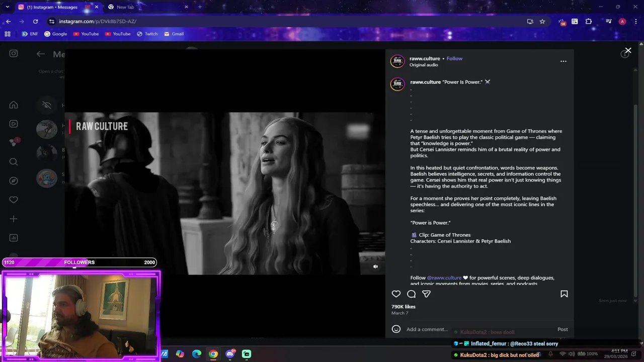The image size is (644, 362).
Task: Comment on the post via speech bubble icon
Action: 411,294
